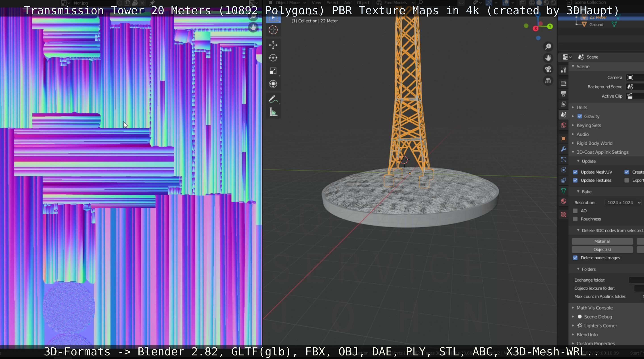Open the Object properties tab
The width and height of the screenshot is (644, 359).
[x=564, y=138]
